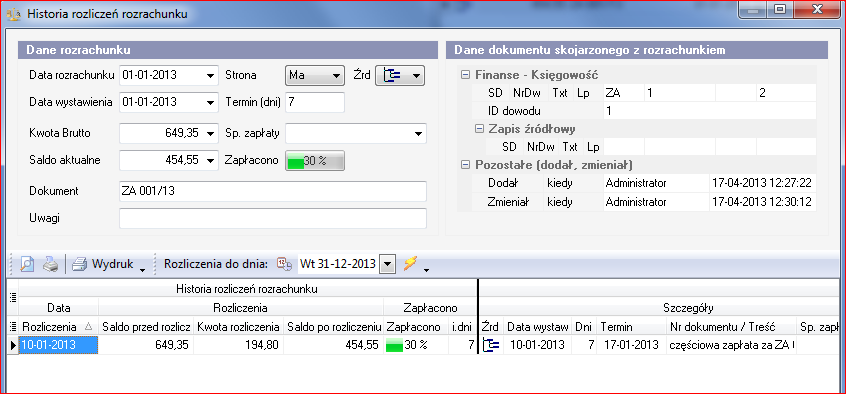The height and width of the screenshot is (394, 846).
Task: Open the print preview magnifier icon
Action: [x=27, y=264]
